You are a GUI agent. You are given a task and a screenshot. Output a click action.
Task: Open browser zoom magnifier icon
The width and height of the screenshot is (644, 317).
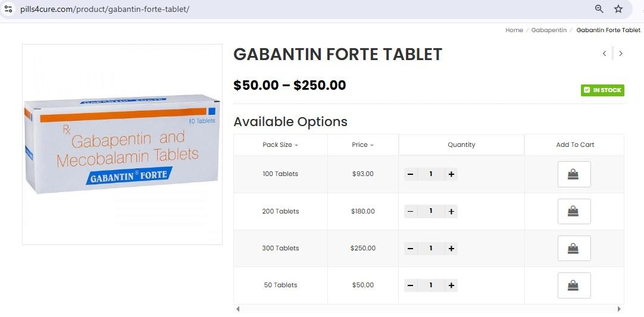coord(599,9)
